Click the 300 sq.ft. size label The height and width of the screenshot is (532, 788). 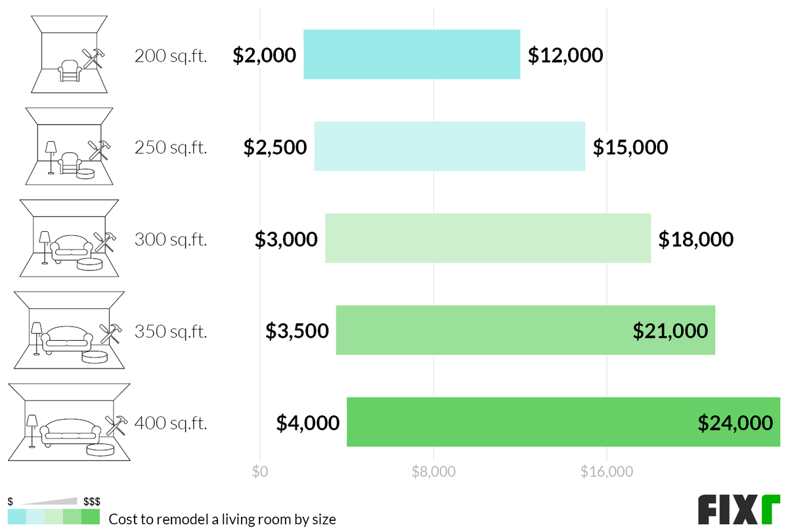(x=171, y=240)
